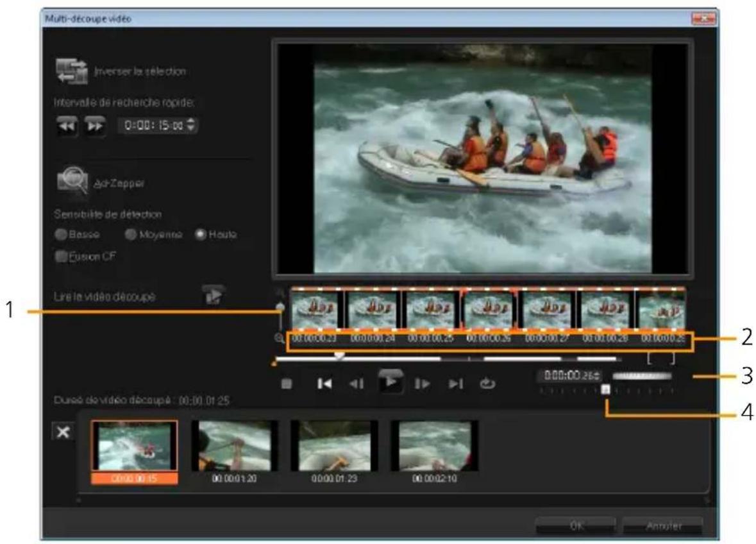This screenshot has height=544, width=756.
Task: Click the jog wheel speed control
Action: click(643, 377)
